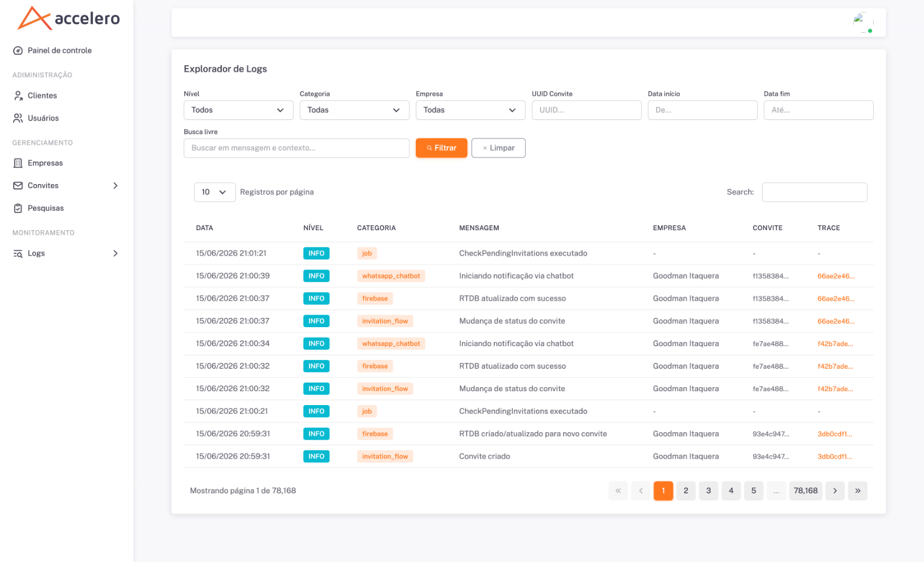Go to page 2
This screenshot has height=562, width=924.
click(x=685, y=491)
